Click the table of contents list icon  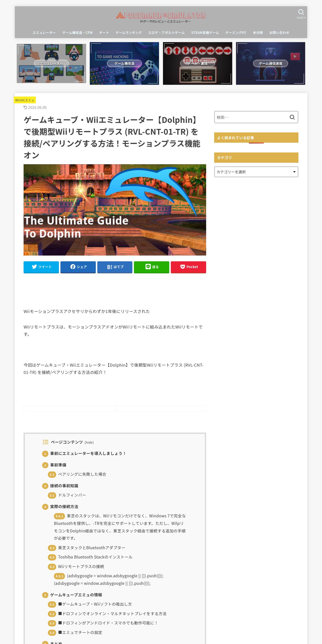point(46,442)
